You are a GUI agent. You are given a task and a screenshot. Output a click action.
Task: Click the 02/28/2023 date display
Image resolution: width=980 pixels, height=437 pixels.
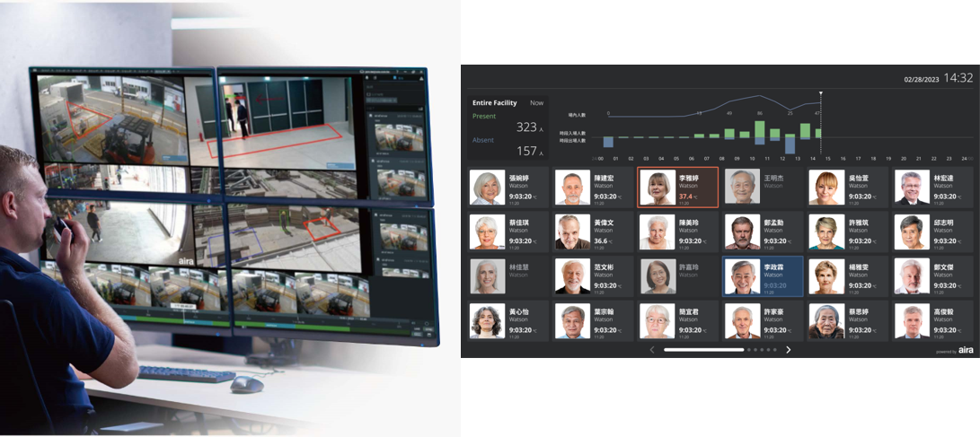[923, 81]
